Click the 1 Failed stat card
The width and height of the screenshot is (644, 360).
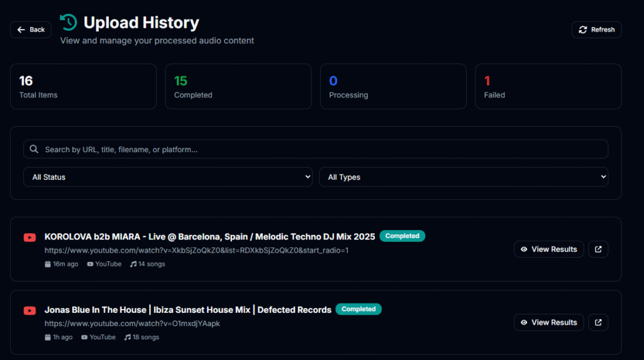pyautogui.click(x=548, y=86)
